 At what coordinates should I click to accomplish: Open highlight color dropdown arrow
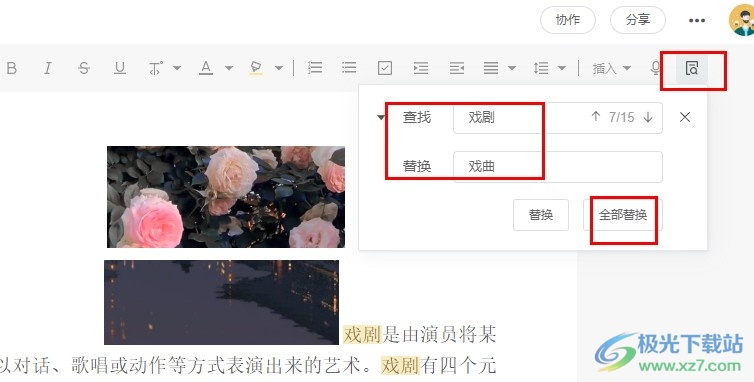coord(279,68)
